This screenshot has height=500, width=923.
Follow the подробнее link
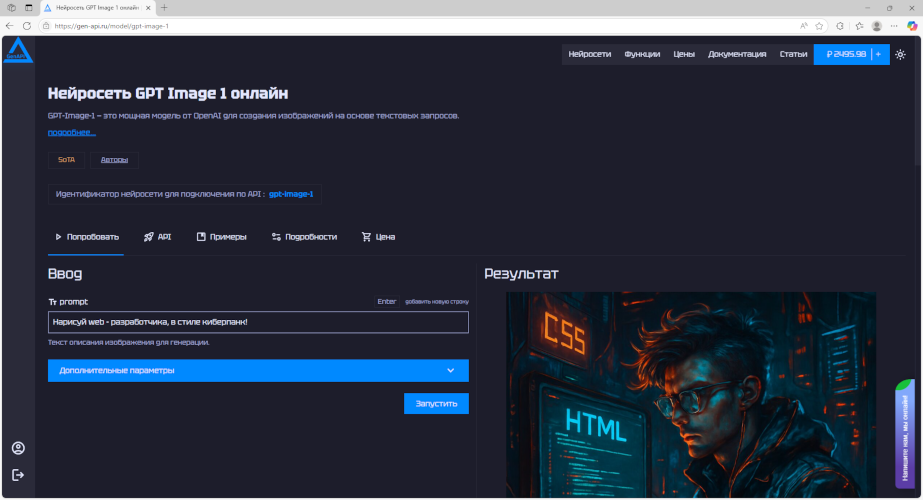coord(71,132)
